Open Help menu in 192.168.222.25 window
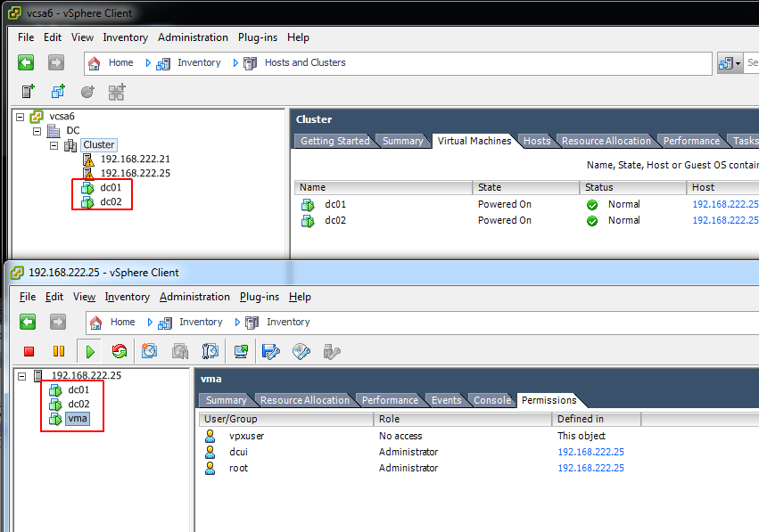 pyautogui.click(x=300, y=297)
